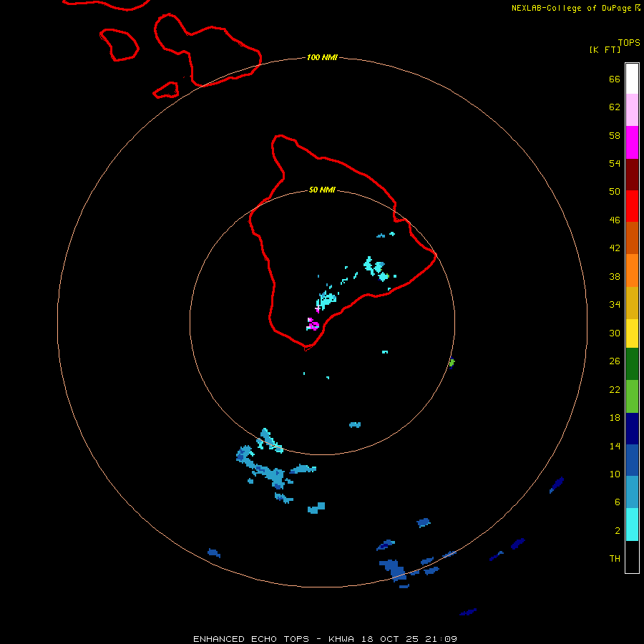Click the dark orange swatch between 46 and 42
Viewport: 644px width, 644px height.
(x=632, y=238)
